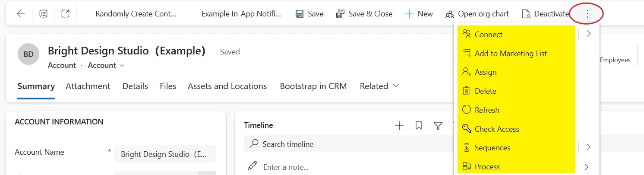
Task: Open the timeline filter funnel icon
Action: tap(438, 126)
